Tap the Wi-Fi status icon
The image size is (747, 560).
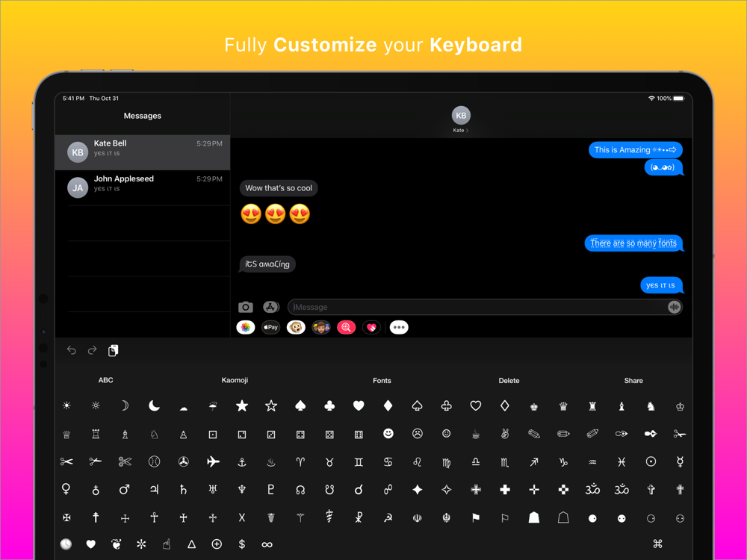[651, 99]
